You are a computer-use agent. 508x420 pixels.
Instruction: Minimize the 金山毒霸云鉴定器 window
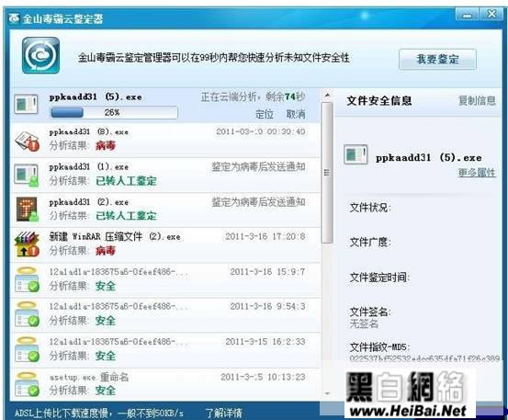[468, 15]
